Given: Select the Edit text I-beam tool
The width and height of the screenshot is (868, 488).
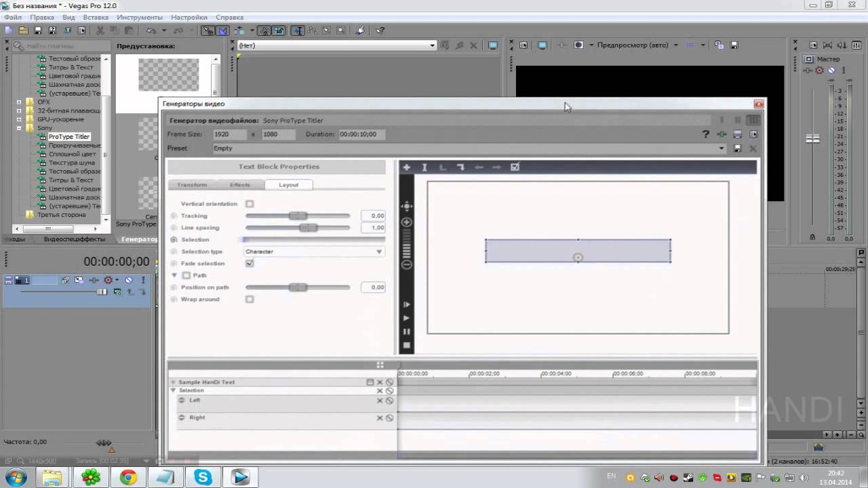Looking at the screenshot, I should point(425,167).
